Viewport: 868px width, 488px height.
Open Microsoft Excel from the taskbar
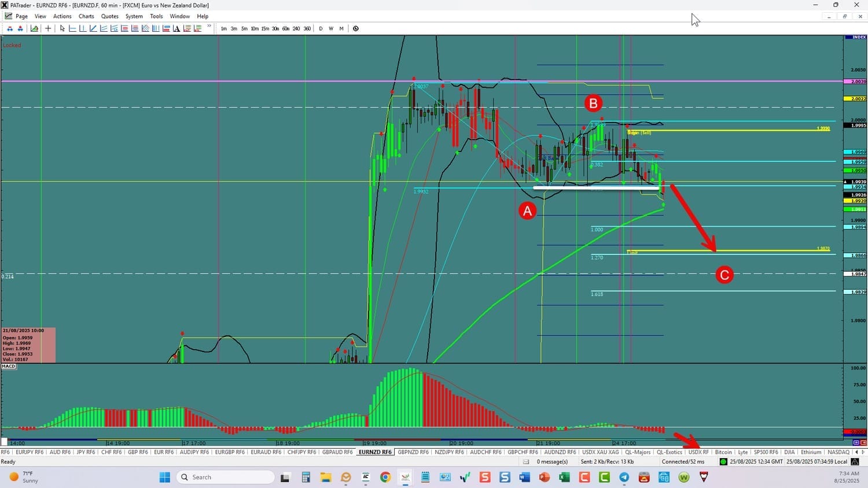point(564,477)
